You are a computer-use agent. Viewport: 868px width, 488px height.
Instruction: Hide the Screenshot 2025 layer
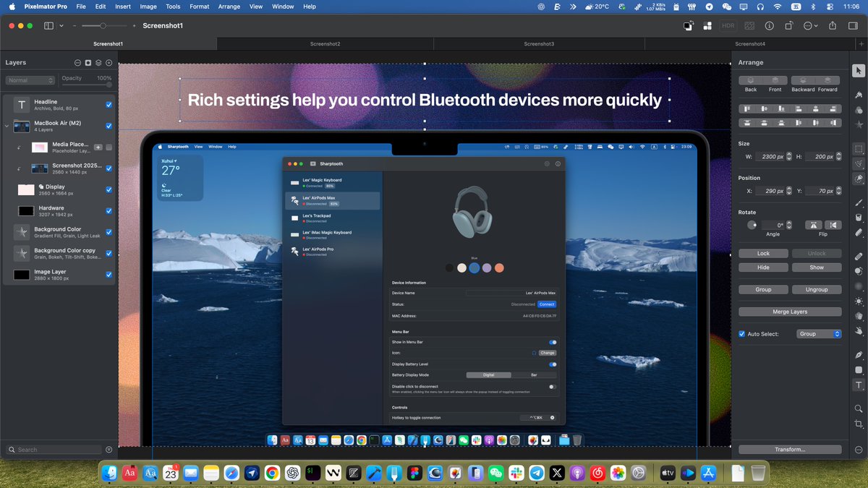[x=109, y=168]
